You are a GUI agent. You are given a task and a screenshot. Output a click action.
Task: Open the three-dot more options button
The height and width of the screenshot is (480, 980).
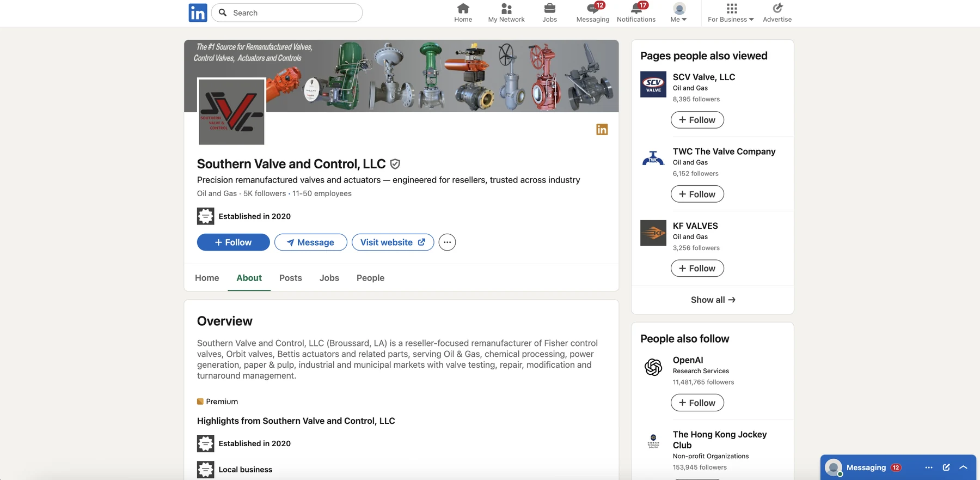pyautogui.click(x=447, y=242)
